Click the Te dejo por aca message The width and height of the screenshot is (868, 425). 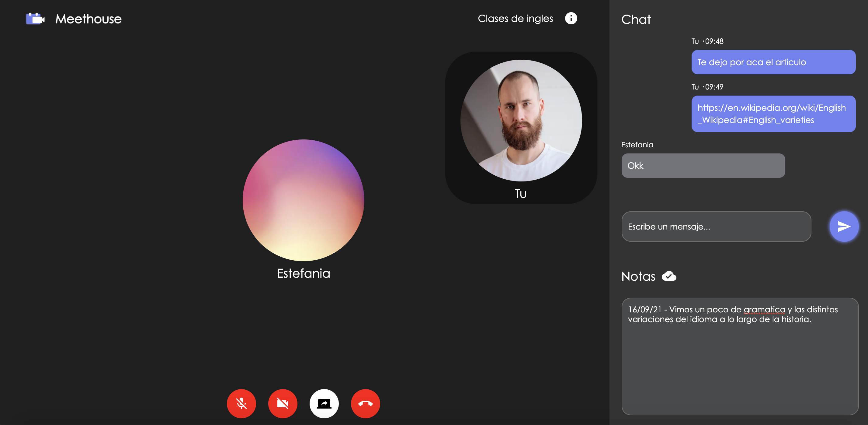[773, 62]
